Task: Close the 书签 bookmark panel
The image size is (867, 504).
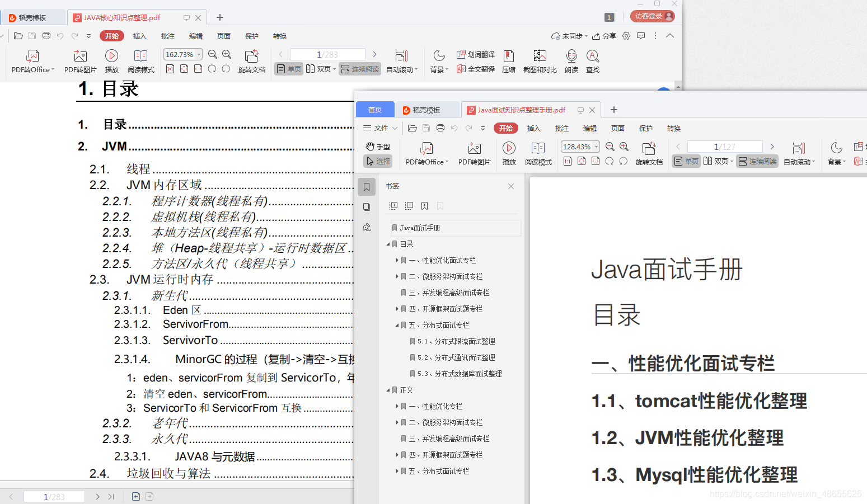Action: (x=511, y=186)
